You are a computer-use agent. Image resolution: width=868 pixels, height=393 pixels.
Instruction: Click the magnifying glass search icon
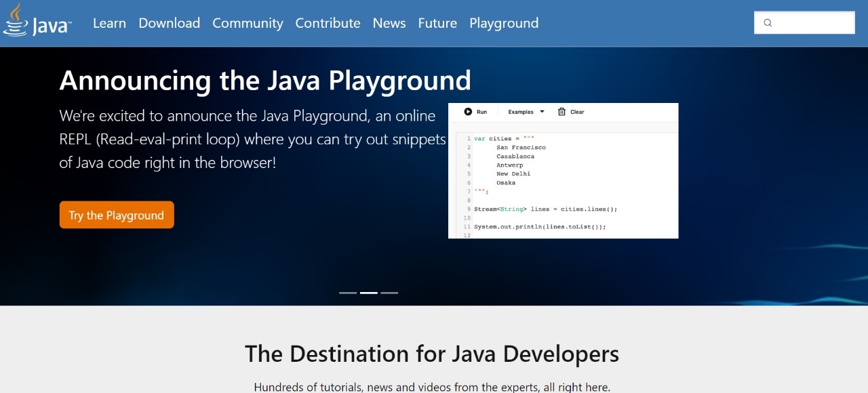click(768, 23)
